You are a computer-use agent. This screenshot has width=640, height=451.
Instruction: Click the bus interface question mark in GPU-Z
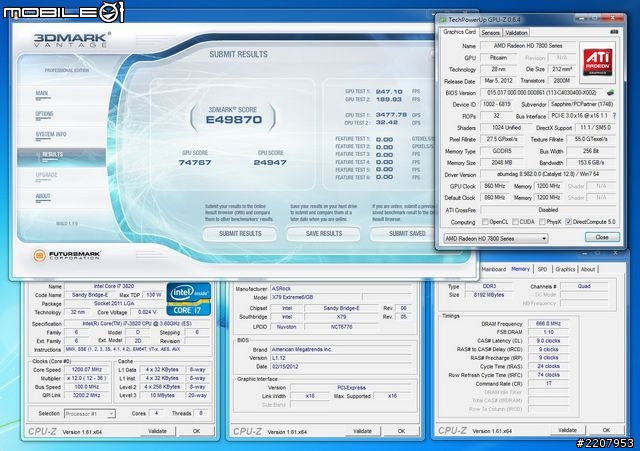614,116
